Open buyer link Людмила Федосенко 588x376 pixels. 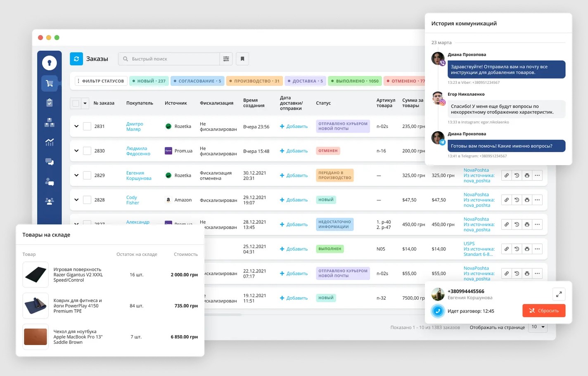coord(138,151)
